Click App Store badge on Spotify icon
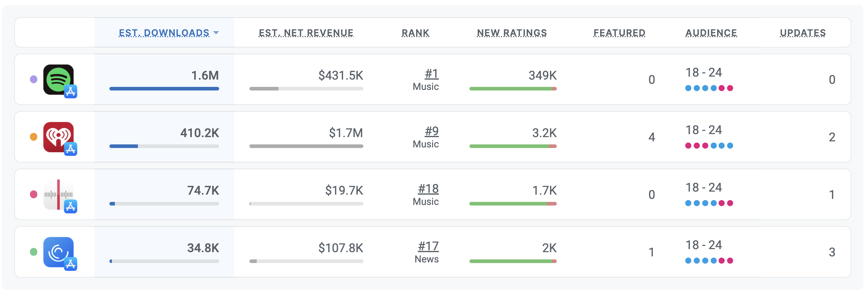The width and height of the screenshot is (868, 293). pos(70,91)
